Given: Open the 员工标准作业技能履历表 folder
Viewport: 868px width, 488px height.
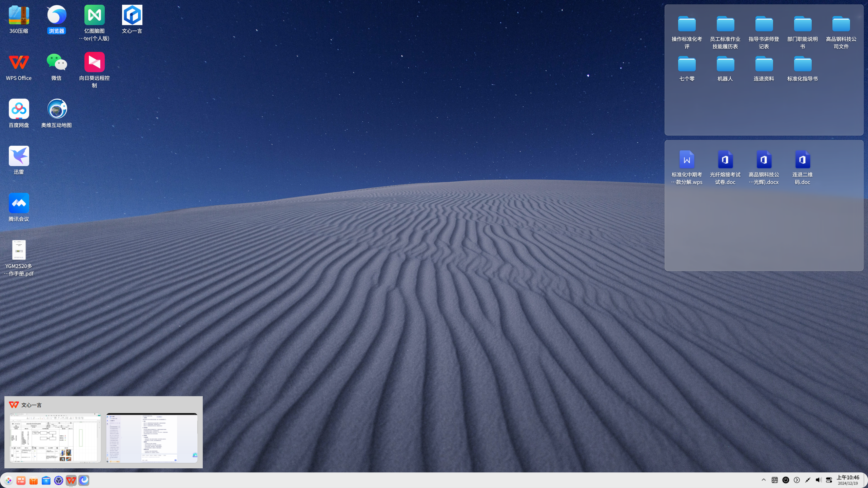Looking at the screenshot, I should click(x=725, y=32).
